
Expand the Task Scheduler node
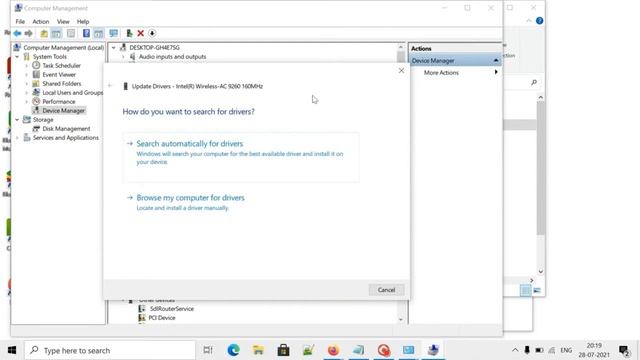coord(27,66)
